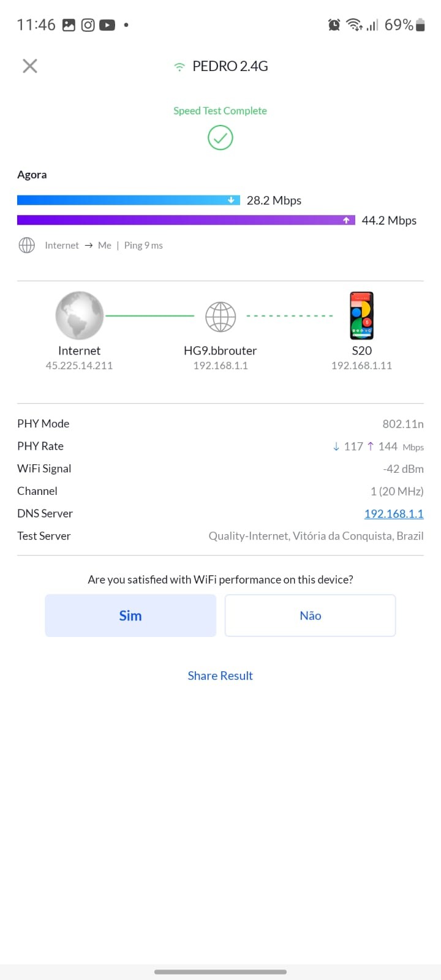
Task: Open the Share Result link
Action: pos(221,676)
